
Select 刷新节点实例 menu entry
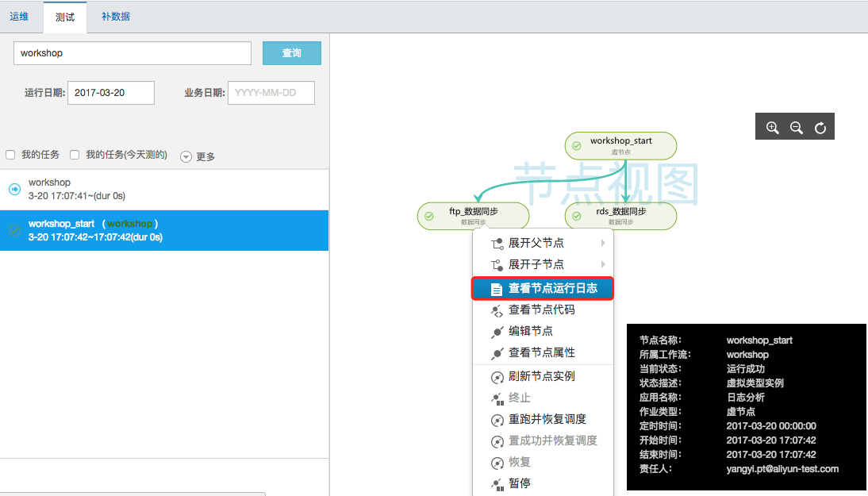coord(543,376)
